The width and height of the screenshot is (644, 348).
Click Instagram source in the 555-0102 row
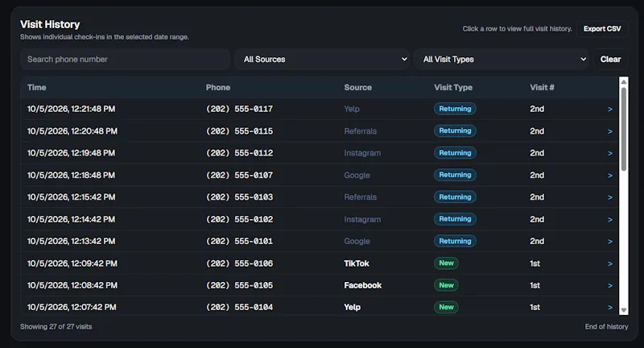pos(362,219)
